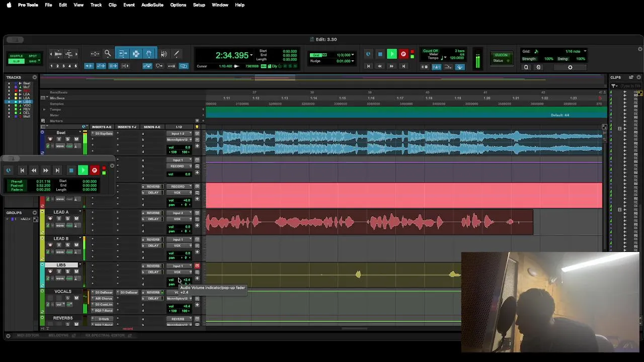Open the AudioSuite menu
Viewport: 644px width, 362px height.
point(152,5)
